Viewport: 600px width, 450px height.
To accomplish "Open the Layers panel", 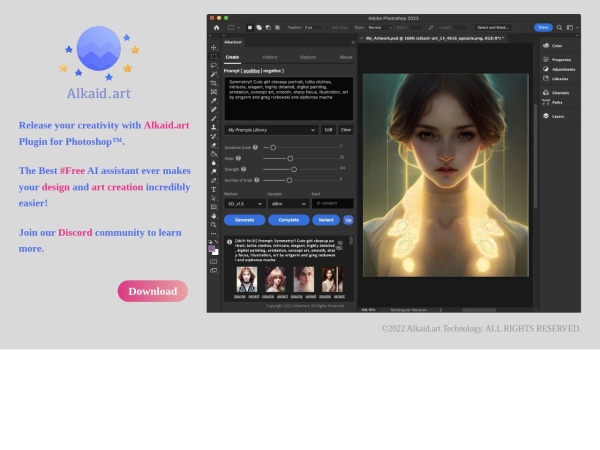I will pyautogui.click(x=557, y=116).
